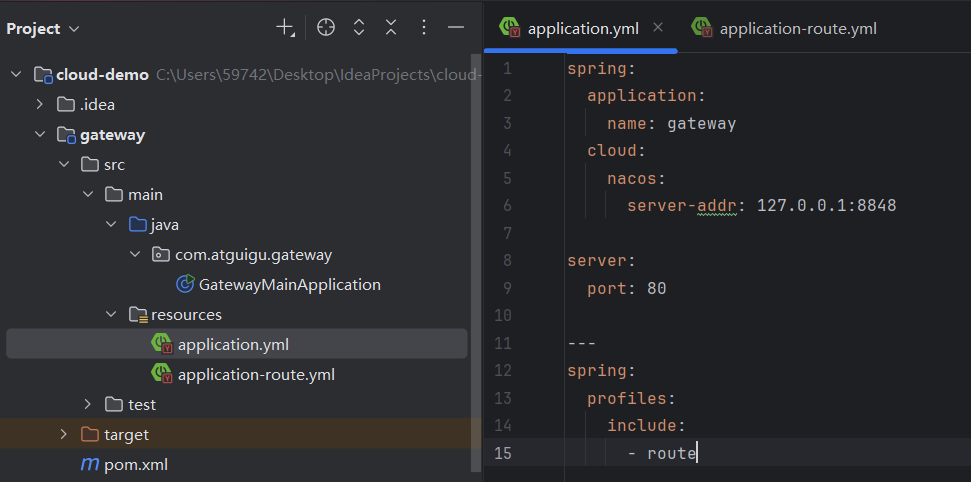Viewport: 971px width, 482px height.
Task: Click Select Opened File crosshair icon
Action: tap(326, 27)
